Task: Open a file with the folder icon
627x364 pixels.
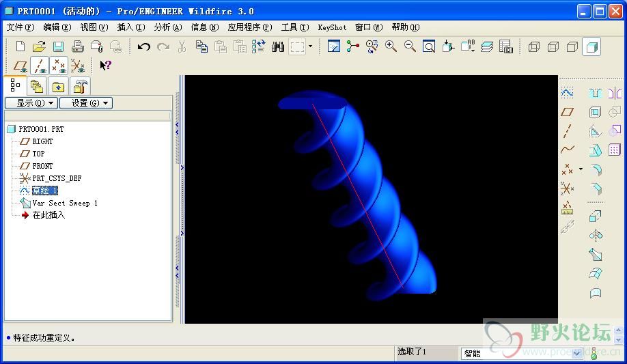Action: click(39, 47)
